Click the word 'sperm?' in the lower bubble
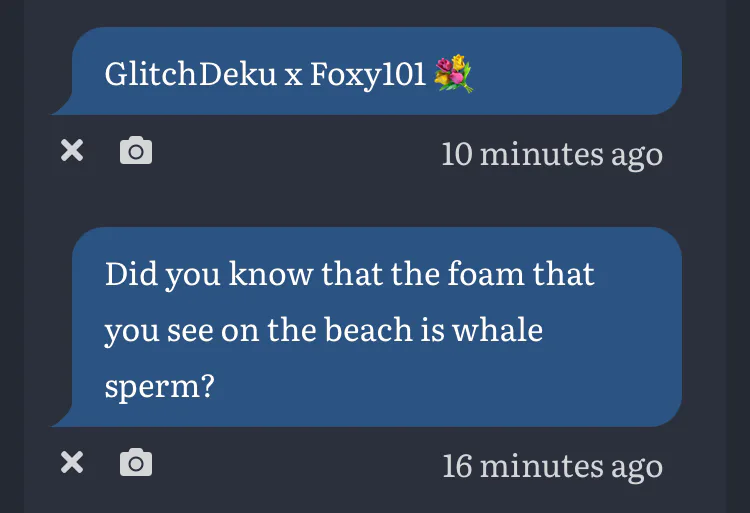Screen dimensions: 750x513 159,386
